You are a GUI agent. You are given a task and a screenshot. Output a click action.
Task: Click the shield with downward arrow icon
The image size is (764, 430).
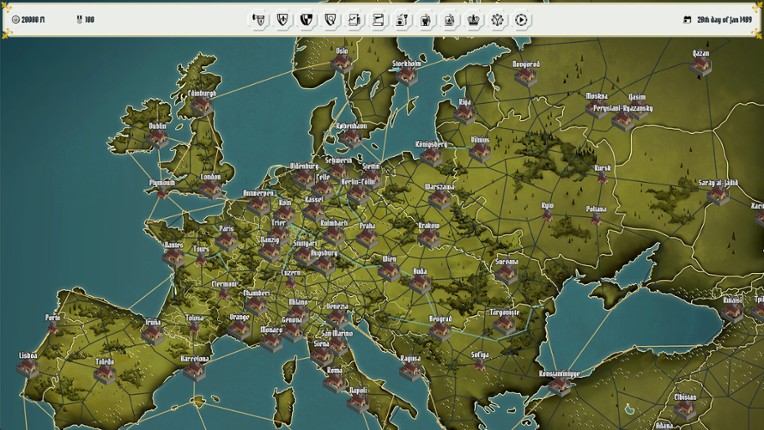pos(283,20)
